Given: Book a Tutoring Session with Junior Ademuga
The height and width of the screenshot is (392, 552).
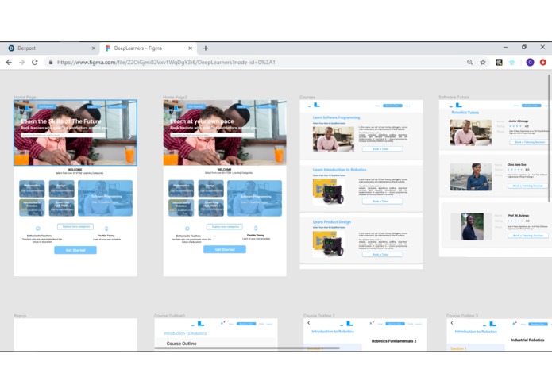Looking at the screenshot, I should [x=529, y=142].
